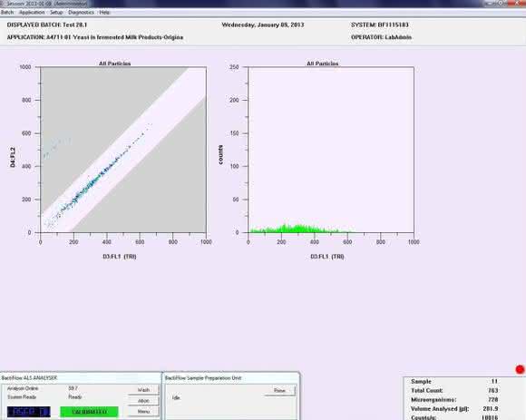Viewport: 526px width, 420px height.
Task: Click the BactiFlow ALS ANALYSER panel title
Action: point(30,378)
